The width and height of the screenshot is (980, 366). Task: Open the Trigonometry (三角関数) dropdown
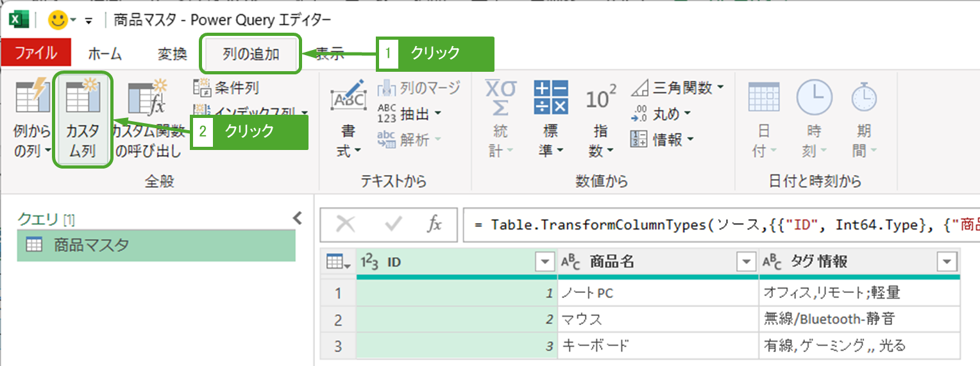[x=680, y=87]
